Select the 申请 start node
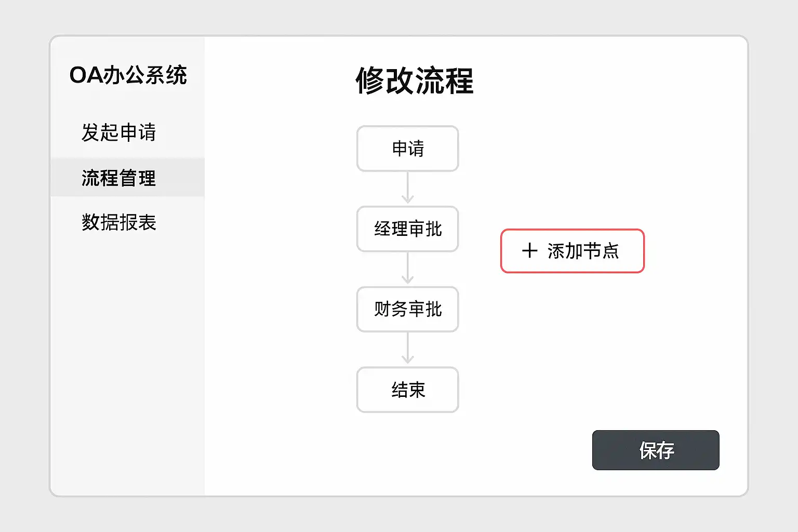This screenshot has height=532, width=798. coord(408,149)
